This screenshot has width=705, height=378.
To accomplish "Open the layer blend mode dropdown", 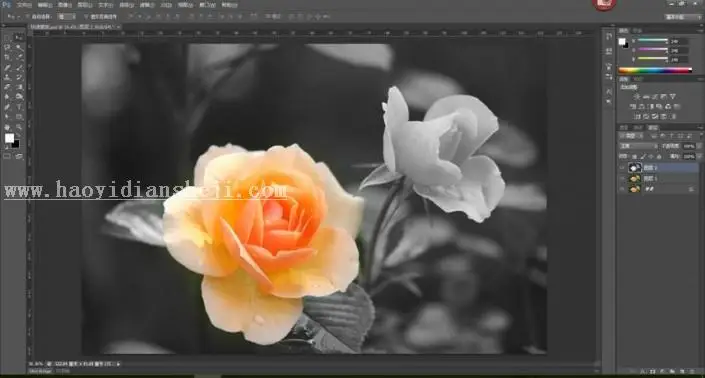I will pos(639,146).
